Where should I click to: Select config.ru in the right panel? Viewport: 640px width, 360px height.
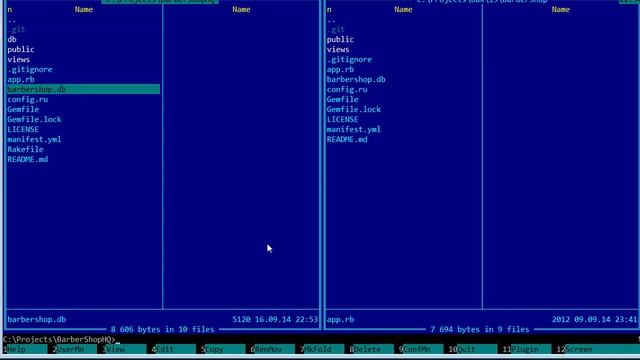347,89
